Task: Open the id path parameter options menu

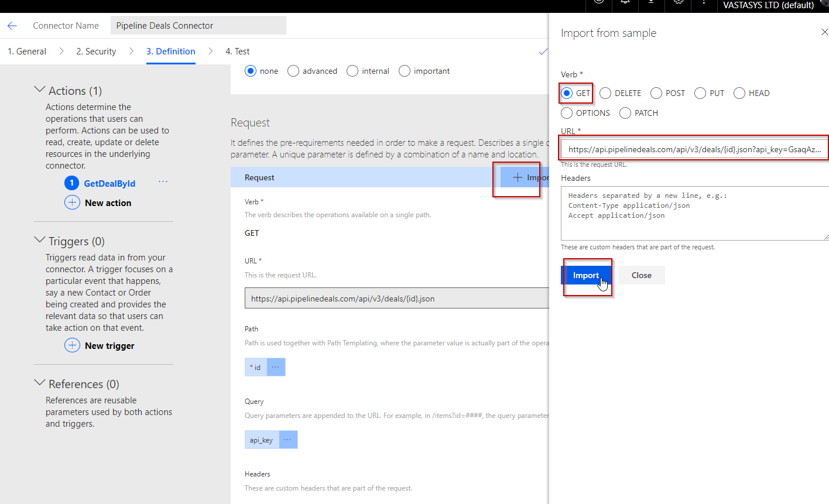Action: tap(276, 367)
